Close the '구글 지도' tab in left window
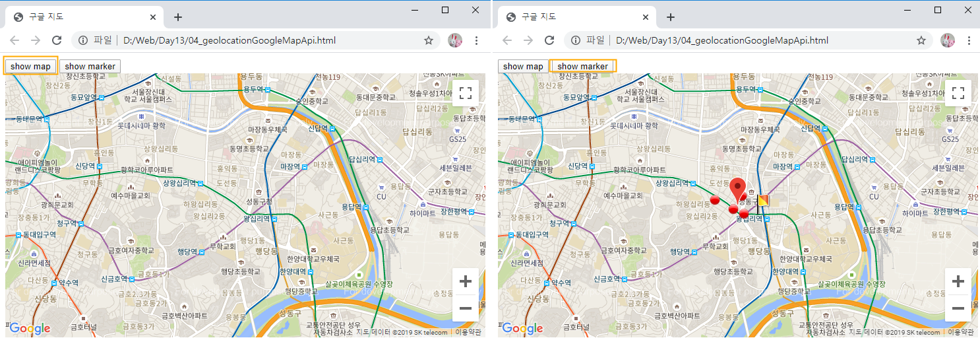 pos(153,17)
